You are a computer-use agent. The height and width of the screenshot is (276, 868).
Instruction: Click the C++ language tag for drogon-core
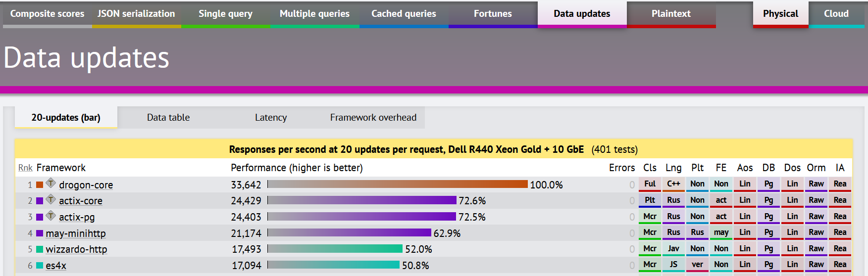pyautogui.click(x=673, y=184)
